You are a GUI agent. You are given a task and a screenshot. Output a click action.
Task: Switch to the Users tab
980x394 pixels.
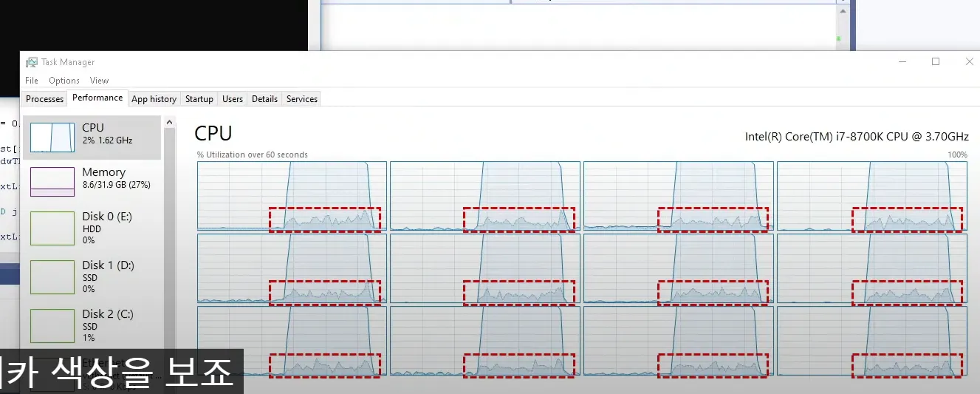coord(233,99)
